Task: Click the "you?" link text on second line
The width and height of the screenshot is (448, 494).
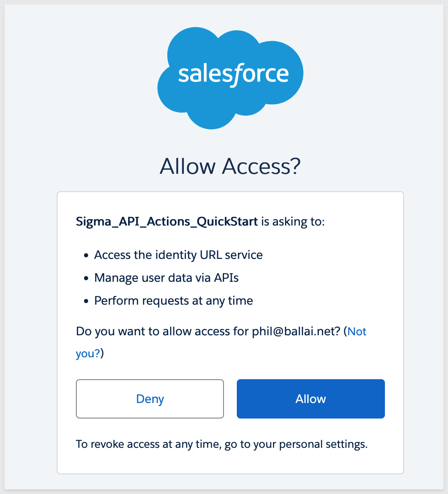Action: tap(88, 354)
